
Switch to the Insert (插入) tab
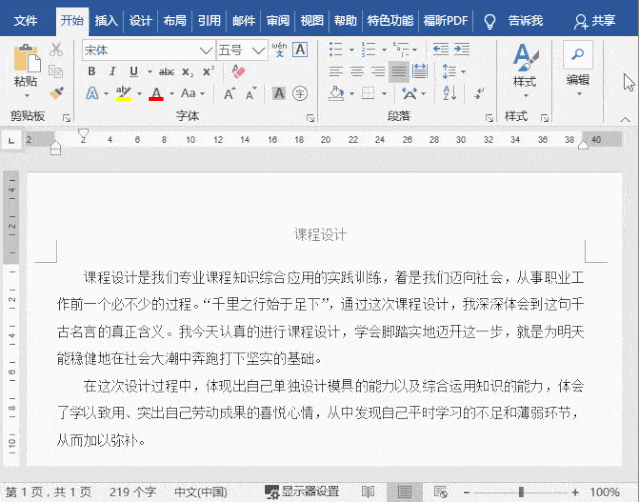click(106, 20)
